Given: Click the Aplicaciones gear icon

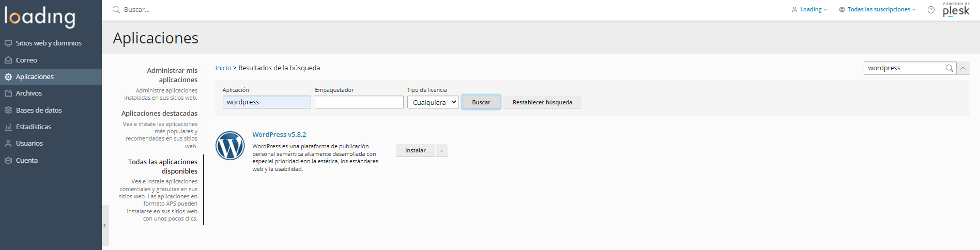Looking at the screenshot, I should [x=8, y=77].
